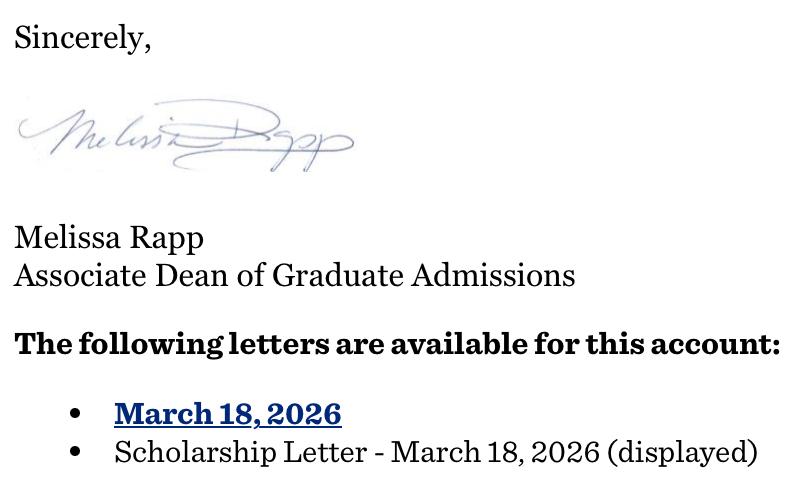The height and width of the screenshot is (488, 806).
Task: Open the March 18, 2026 letter link
Action: pos(228,413)
